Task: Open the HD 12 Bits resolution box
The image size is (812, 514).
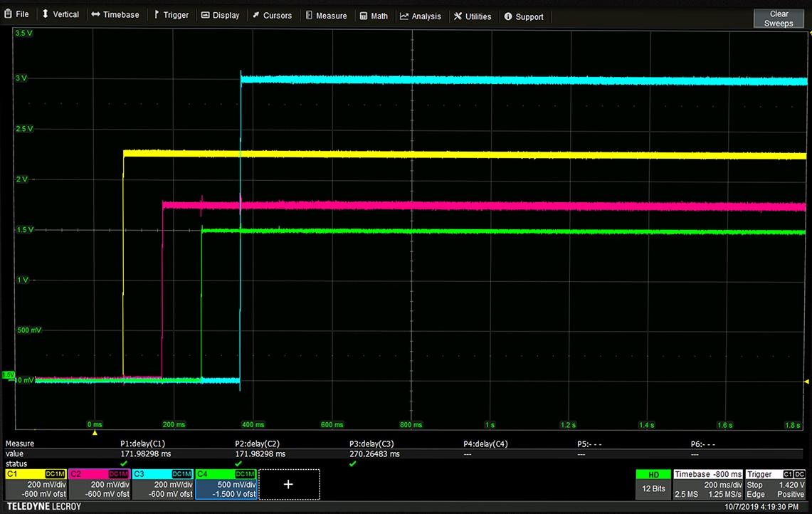Action: coord(653,484)
